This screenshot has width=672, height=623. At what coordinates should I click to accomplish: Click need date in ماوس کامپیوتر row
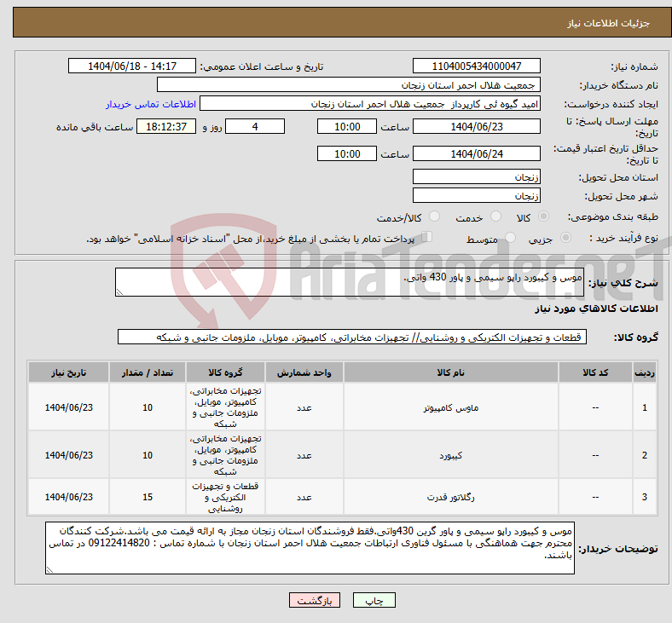pyautogui.click(x=68, y=407)
